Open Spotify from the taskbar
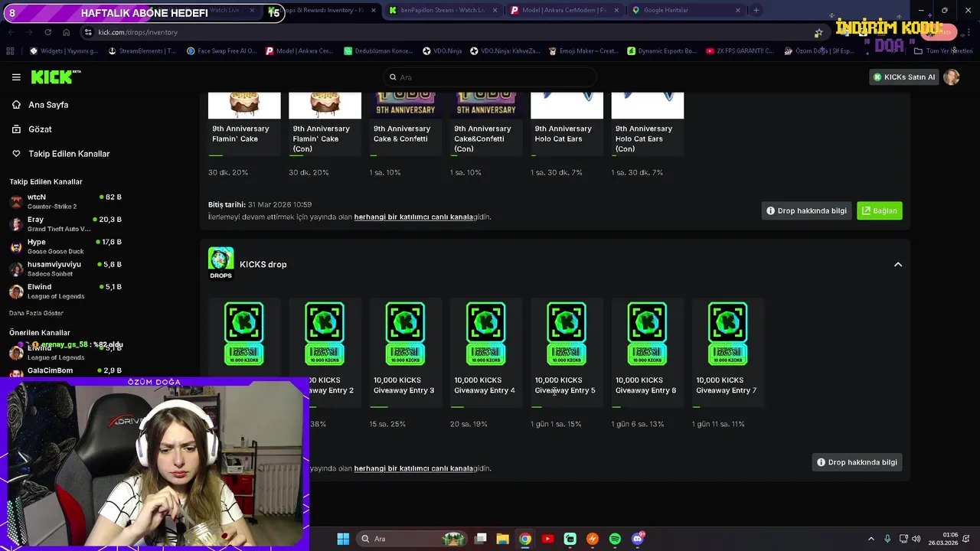The image size is (980, 551). click(615, 539)
